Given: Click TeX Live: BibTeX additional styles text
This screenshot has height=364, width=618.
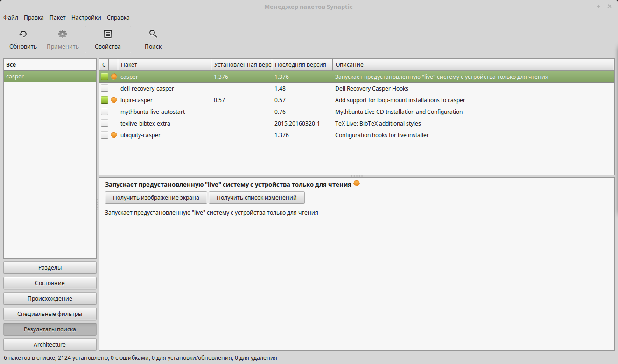Looking at the screenshot, I should 378,123.
